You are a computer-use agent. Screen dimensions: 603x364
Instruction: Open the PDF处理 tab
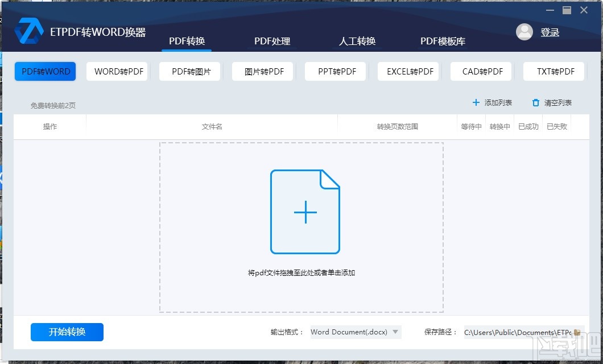(272, 41)
